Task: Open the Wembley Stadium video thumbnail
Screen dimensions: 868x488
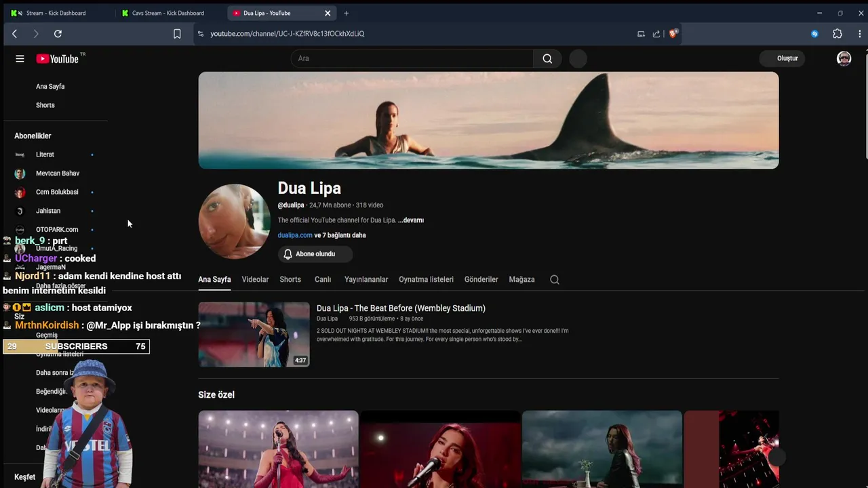Action: point(254,335)
